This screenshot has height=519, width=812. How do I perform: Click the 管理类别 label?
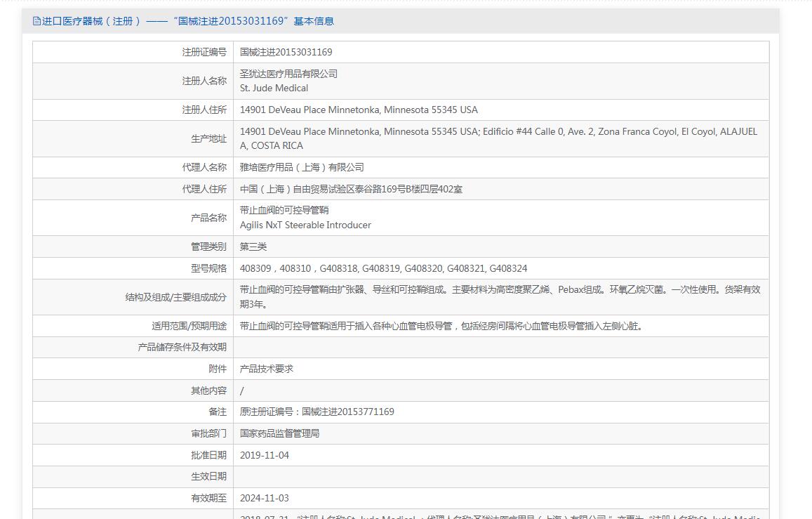[208, 247]
